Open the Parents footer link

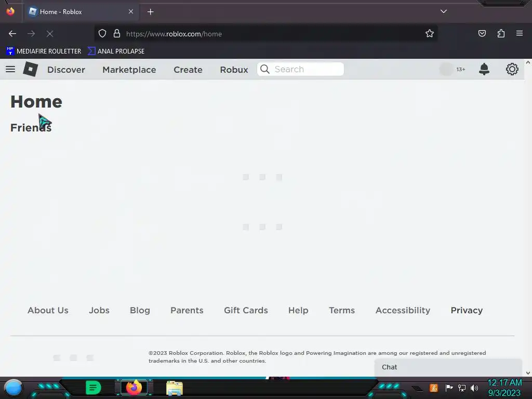pyautogui.click(x=187, y=310)
